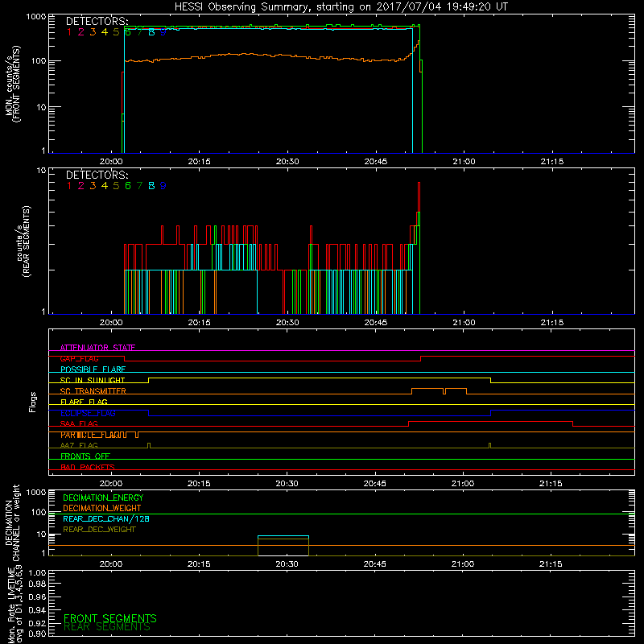Click the SAA_FLAG label

[79, 423]
